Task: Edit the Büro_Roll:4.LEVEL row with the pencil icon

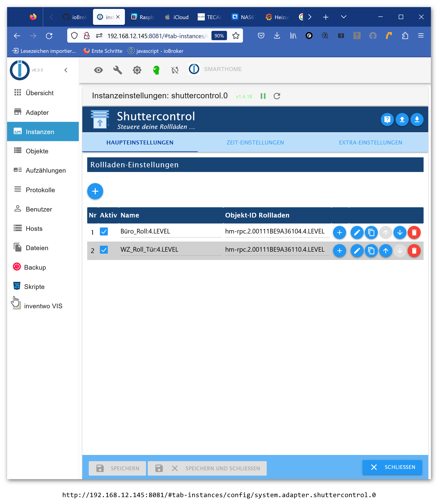Action: 357,232
